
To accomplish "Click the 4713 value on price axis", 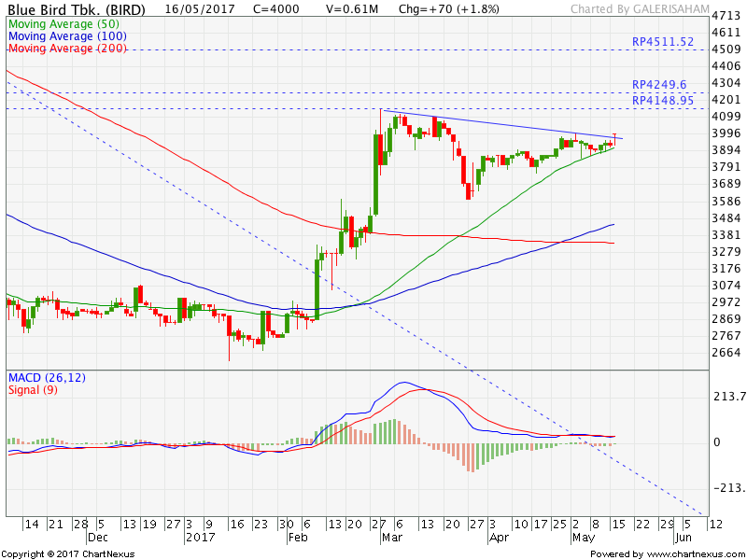I will [726, 17].
